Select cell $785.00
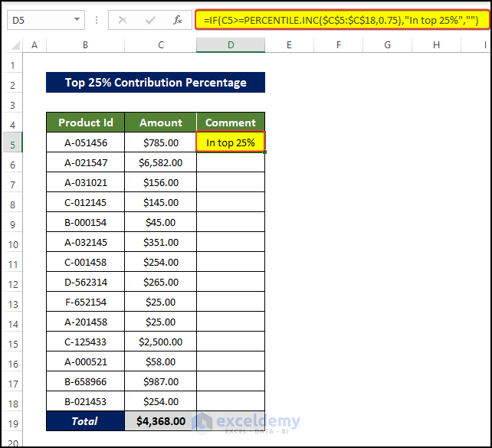 [x=161, y=142]
